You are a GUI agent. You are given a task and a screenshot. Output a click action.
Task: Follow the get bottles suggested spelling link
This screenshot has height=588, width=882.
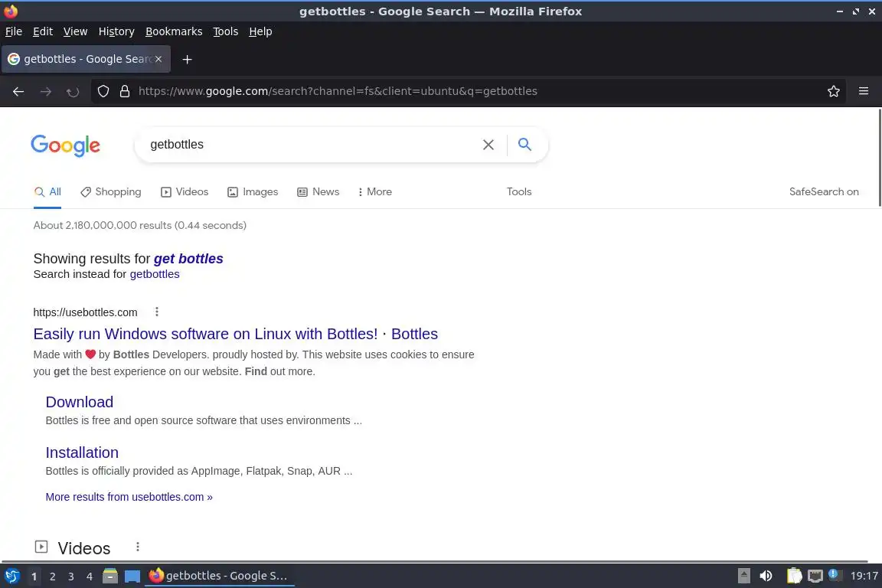tap(188, 259)
